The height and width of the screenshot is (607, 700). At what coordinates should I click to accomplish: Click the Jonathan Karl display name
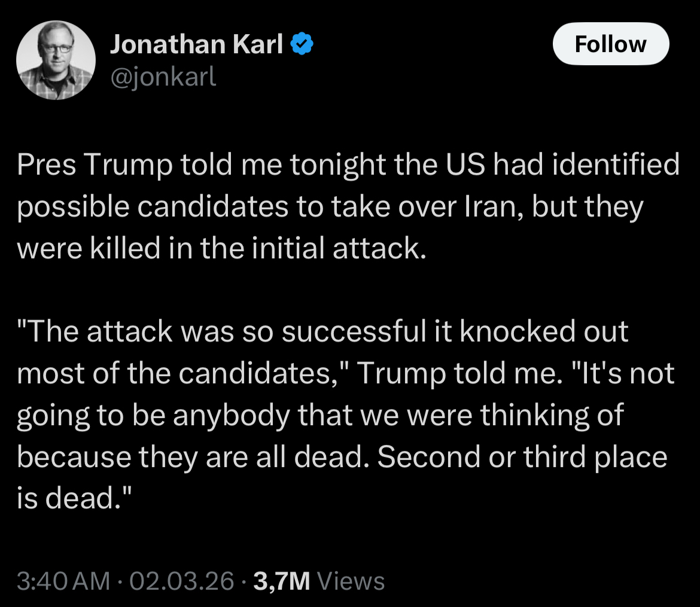tap(196, 45)
